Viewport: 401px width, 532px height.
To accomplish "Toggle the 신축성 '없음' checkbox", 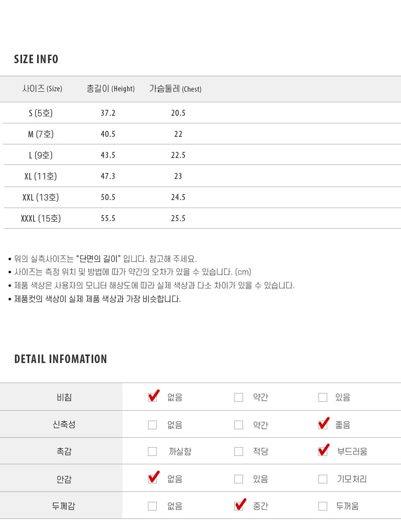I will (x=152, y=425).
